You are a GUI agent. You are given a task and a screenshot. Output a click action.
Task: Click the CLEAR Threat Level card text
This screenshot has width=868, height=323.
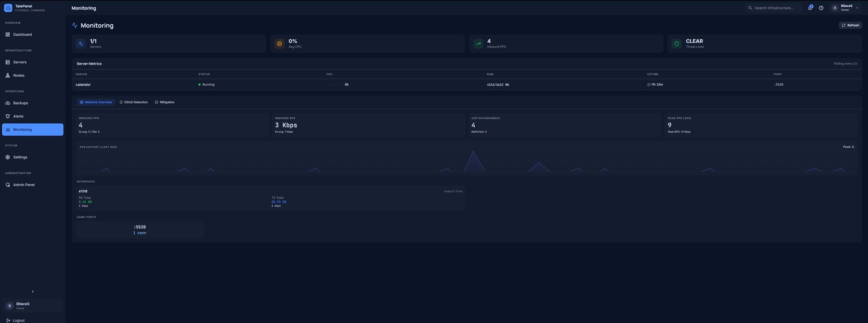[694, 41]
